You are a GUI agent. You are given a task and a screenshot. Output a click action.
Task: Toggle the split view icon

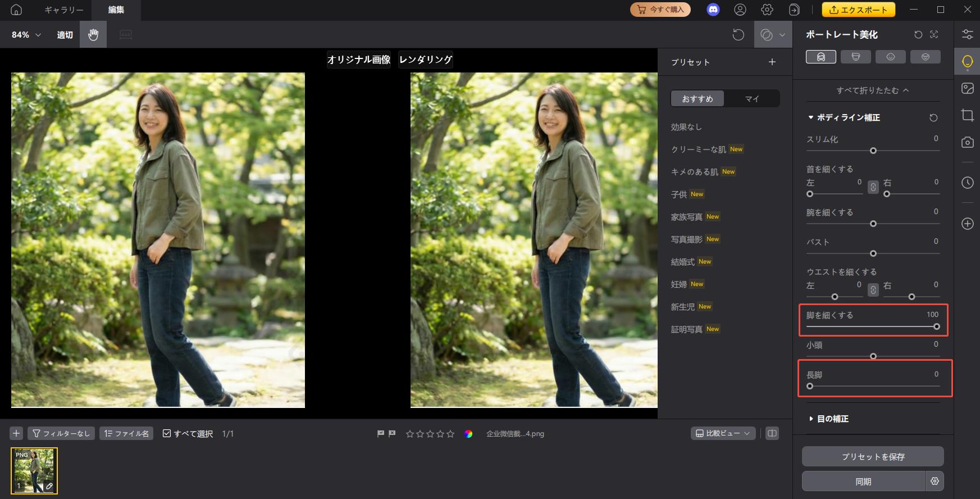click(x=772, y=433)
